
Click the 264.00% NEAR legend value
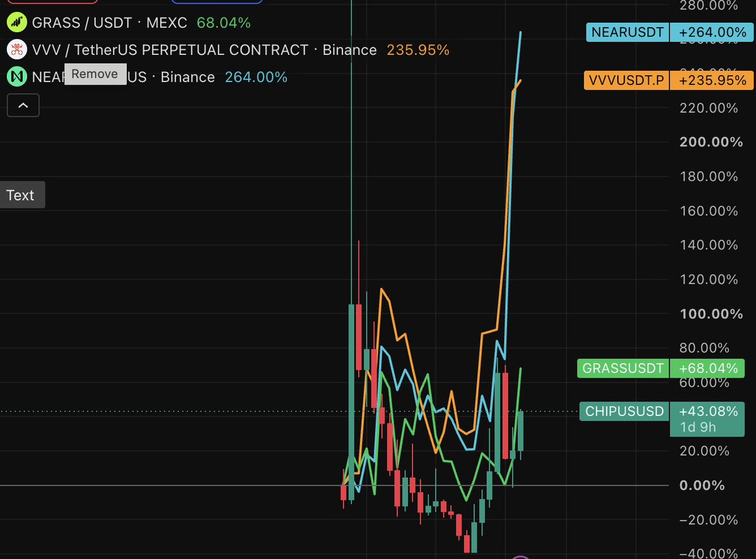click(x=256, y=77)
